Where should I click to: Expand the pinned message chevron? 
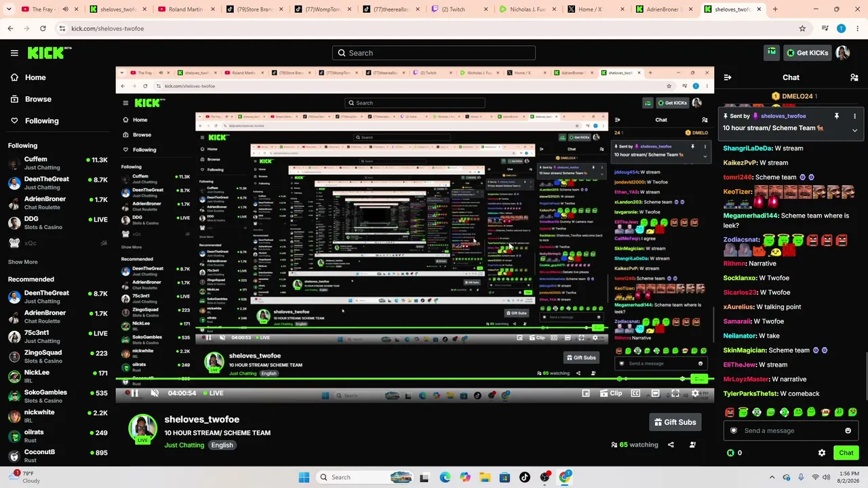tap(854, 130)
